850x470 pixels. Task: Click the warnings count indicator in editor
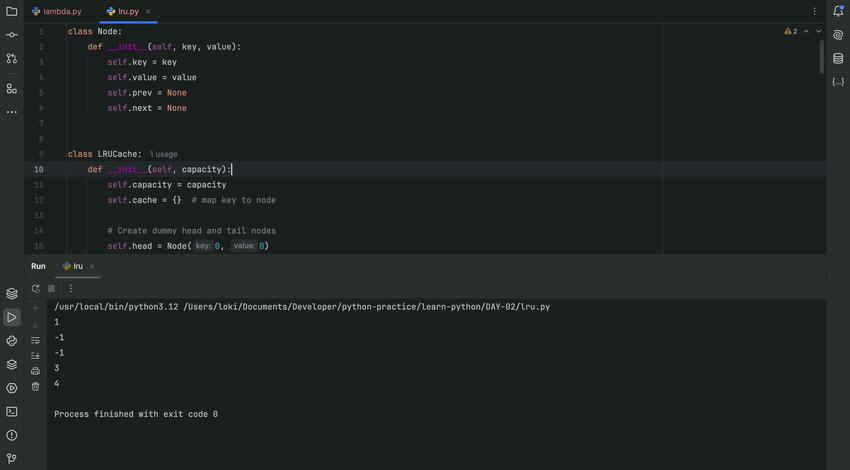click(790, 31)
